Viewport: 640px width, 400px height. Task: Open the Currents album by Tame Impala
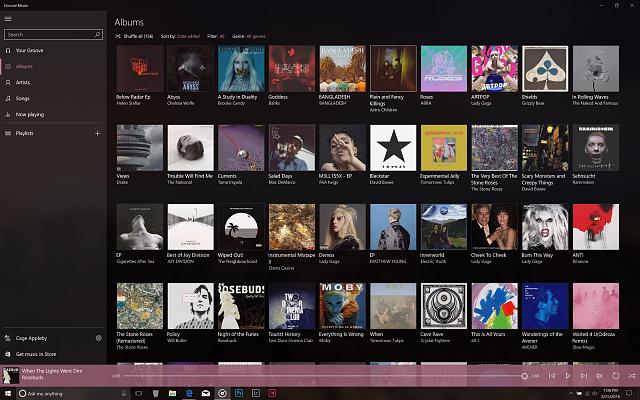point(241,148)
